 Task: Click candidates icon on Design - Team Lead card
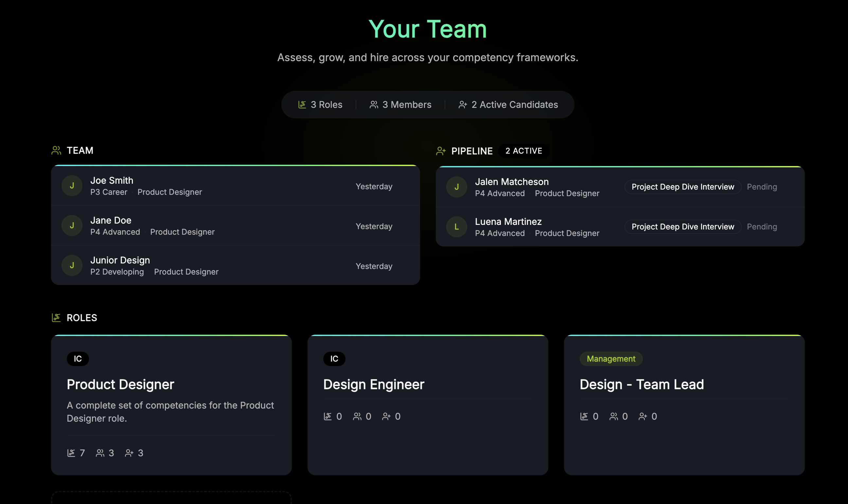click(643, 416)
